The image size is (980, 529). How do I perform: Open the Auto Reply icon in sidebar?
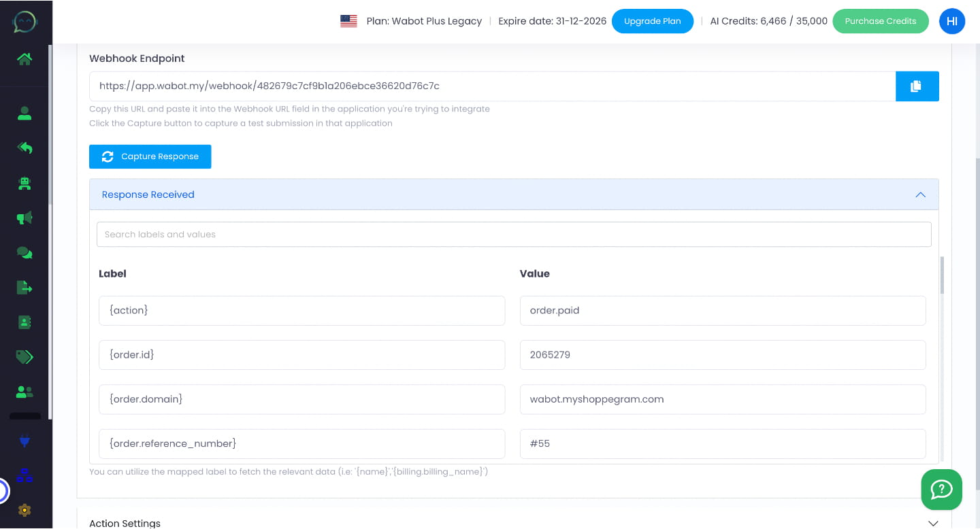[x=24, y=148]
